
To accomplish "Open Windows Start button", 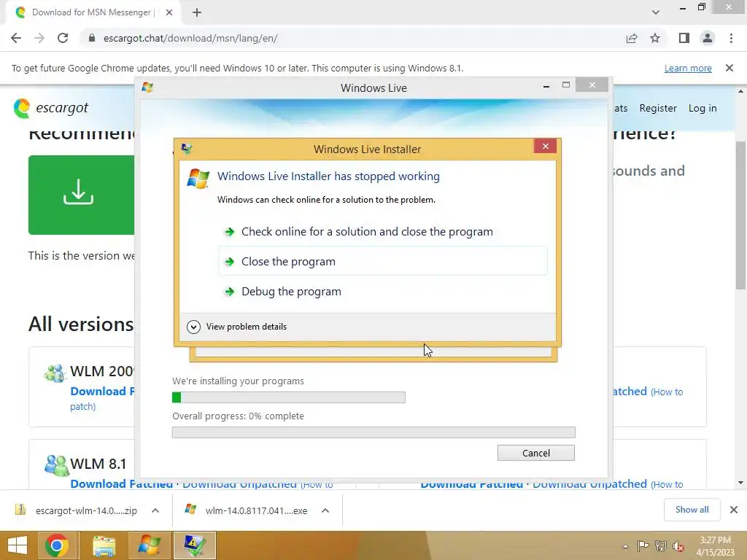I will coord(18,545).
